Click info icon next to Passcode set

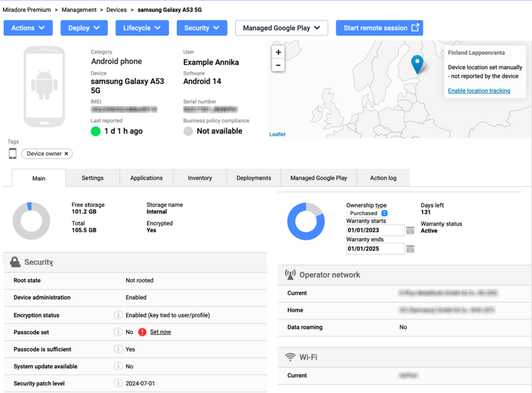[x=118, y=332]
